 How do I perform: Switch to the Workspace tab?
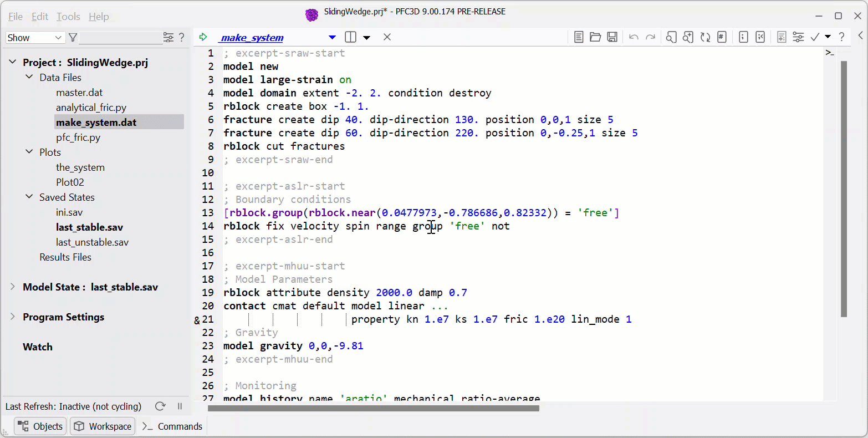coord(103,426)
